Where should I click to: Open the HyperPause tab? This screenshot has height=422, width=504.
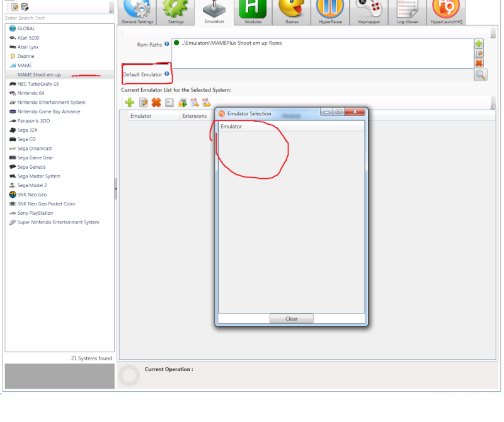330,12
